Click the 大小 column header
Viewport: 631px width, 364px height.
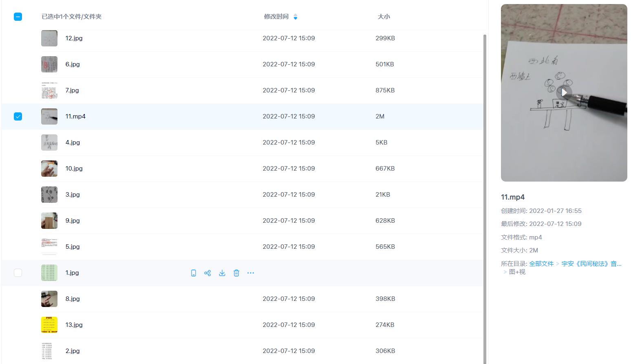click(x=384, y=17)
